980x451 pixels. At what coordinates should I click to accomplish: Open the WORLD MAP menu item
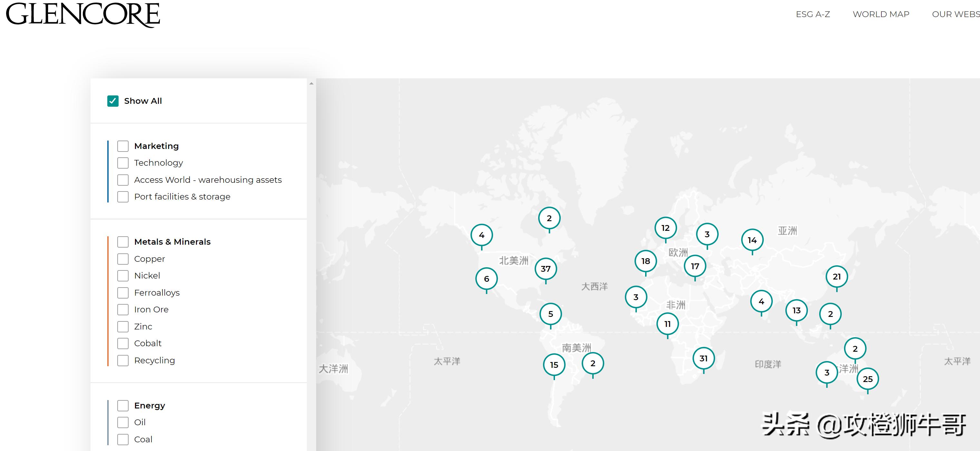pyautogui.click(x=881, y=14)
